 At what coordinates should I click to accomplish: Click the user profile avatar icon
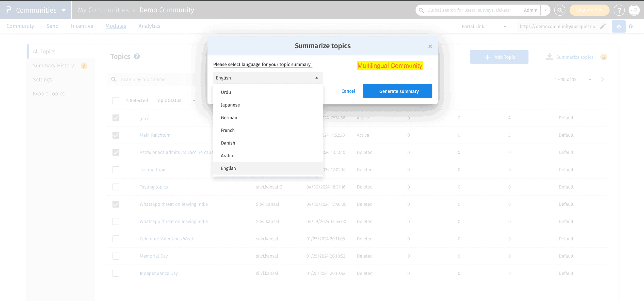tap(634, 10)
